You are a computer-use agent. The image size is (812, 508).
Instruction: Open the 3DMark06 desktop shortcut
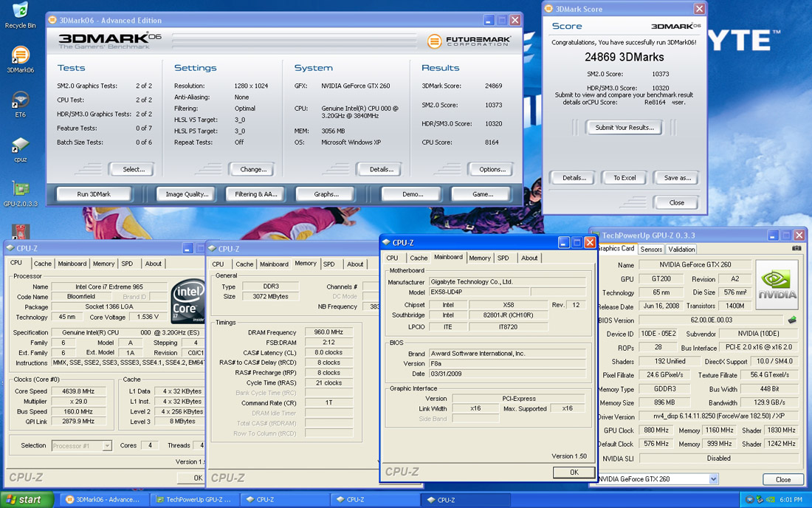click(x=20, y=60)
